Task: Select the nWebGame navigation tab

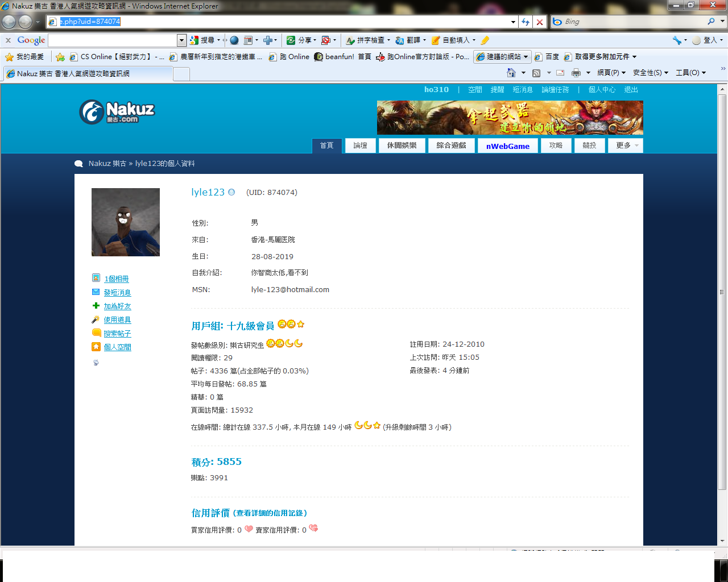Action: [507, 146]
